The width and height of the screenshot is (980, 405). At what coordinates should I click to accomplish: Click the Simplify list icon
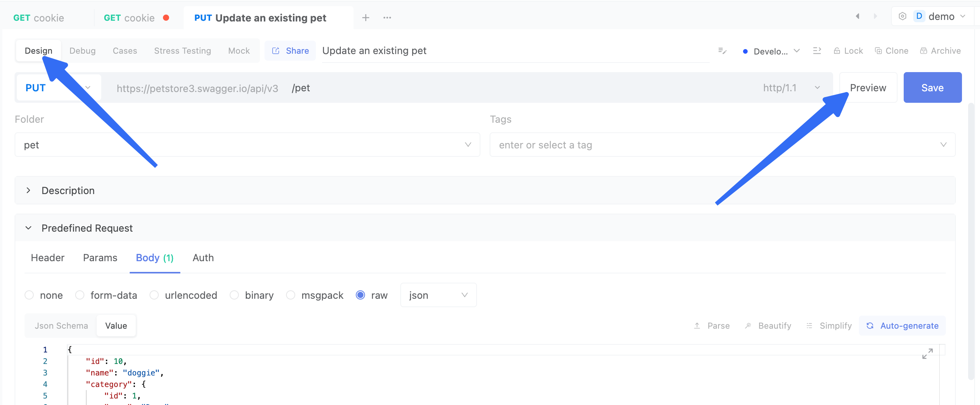pos(809,326)
